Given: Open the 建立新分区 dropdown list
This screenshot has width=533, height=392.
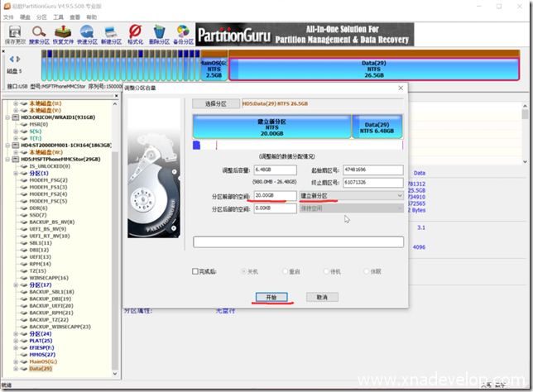Looking at the screenshot, I should [399, 196].
